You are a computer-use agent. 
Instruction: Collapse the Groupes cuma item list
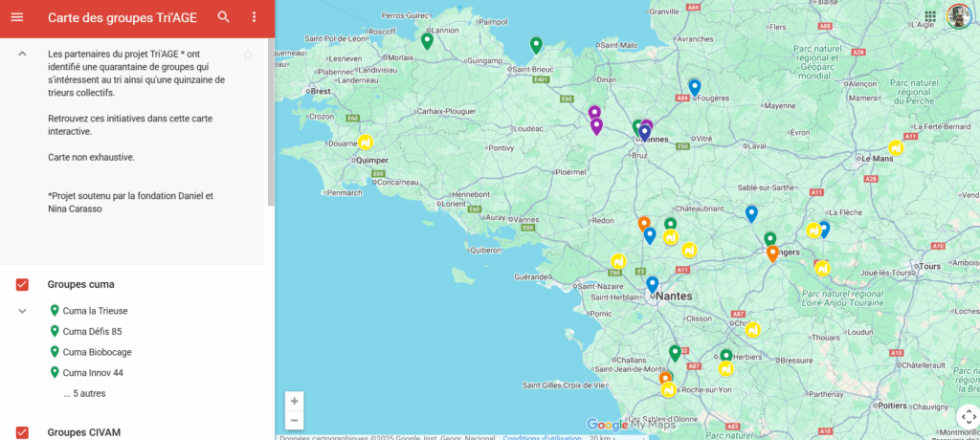(x=22, y=311)
